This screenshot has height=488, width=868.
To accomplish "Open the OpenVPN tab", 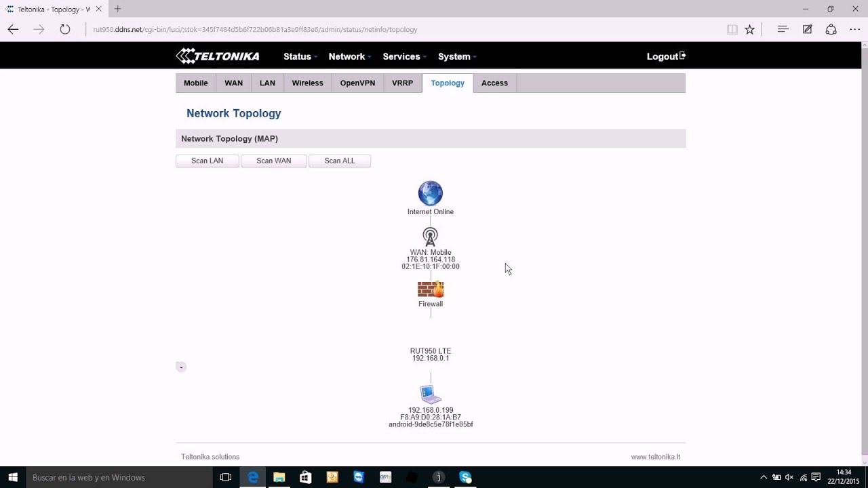I will [x=357, y=83].
